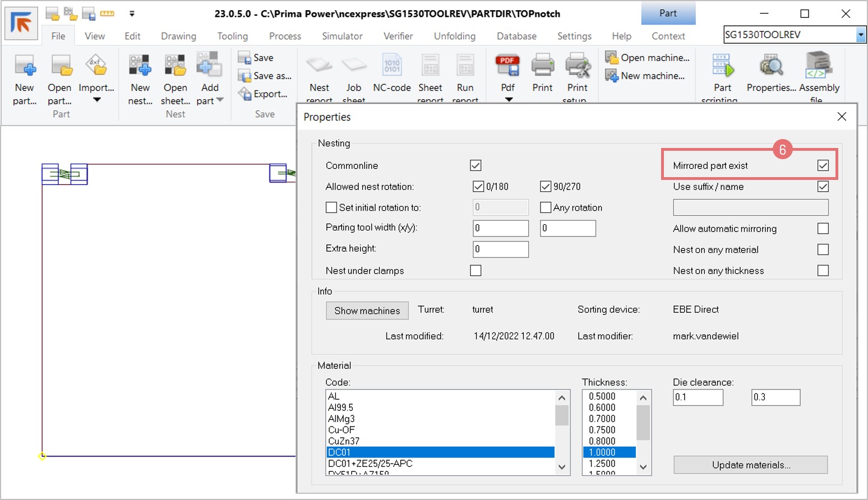
Task: Click the Print icon in ribbon
Action: pyautogui.click(x=542, y=67)
